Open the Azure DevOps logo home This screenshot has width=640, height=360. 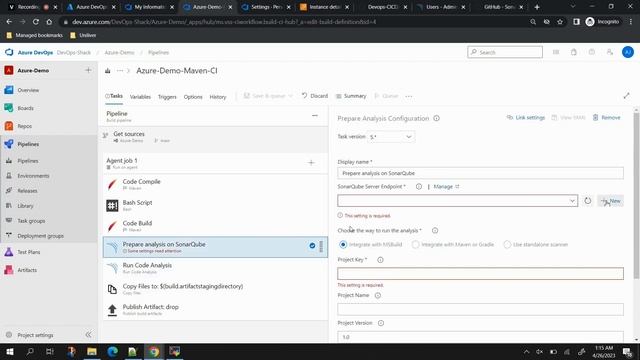click(x=9, y=52)
